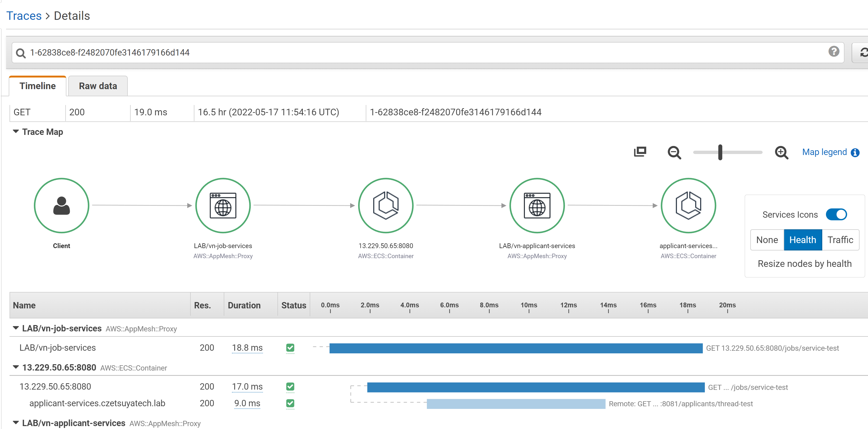Click the trace map zoom slider handle
Screen dimensions: 868x429
[x=720, y=152]
